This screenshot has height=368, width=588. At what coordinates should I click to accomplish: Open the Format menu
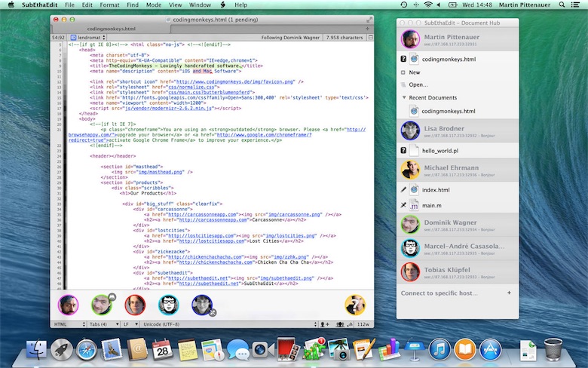109,5
